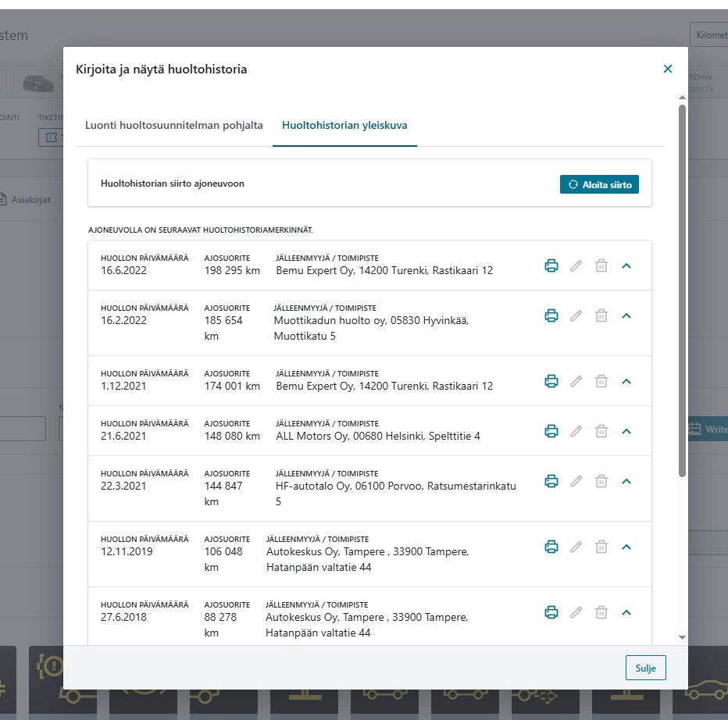Collapse the 22.3.2021 Porvoo service entry

tap(626, 481)
